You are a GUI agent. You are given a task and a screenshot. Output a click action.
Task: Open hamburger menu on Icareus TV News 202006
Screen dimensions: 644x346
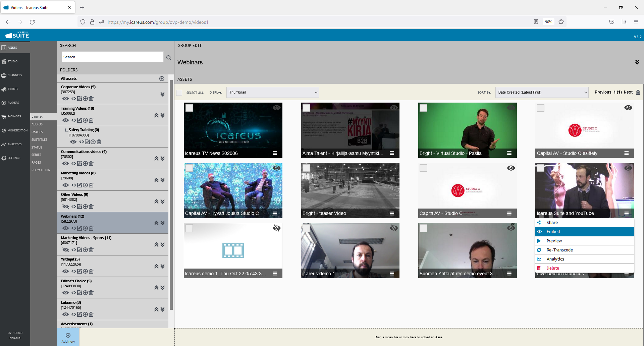pos(275,153)
